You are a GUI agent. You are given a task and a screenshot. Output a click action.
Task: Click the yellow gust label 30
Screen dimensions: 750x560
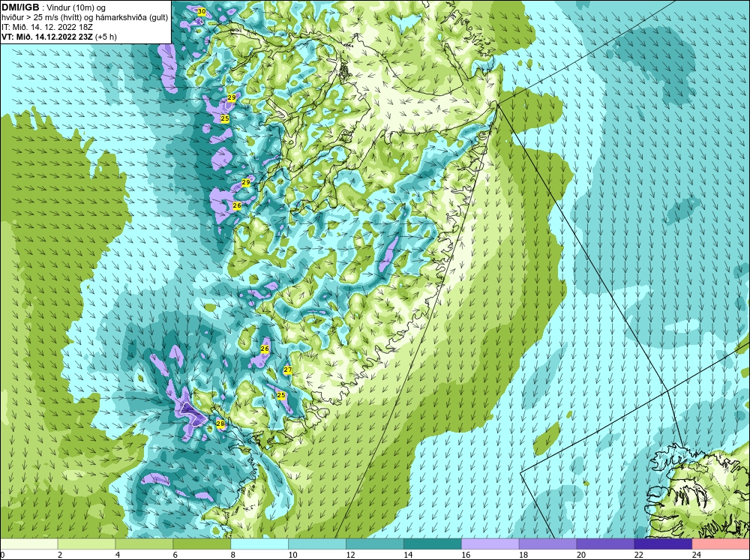coord(201,11)
